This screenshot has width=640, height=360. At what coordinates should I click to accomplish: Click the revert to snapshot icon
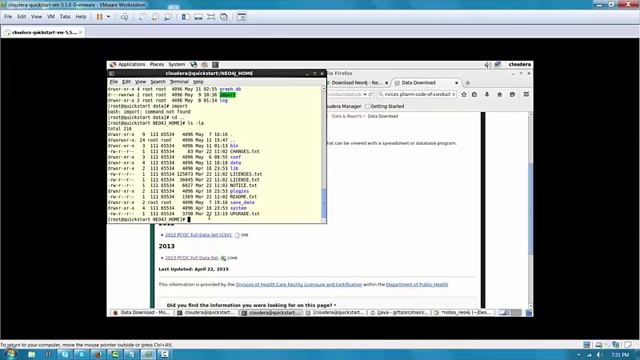click(155, 17)
